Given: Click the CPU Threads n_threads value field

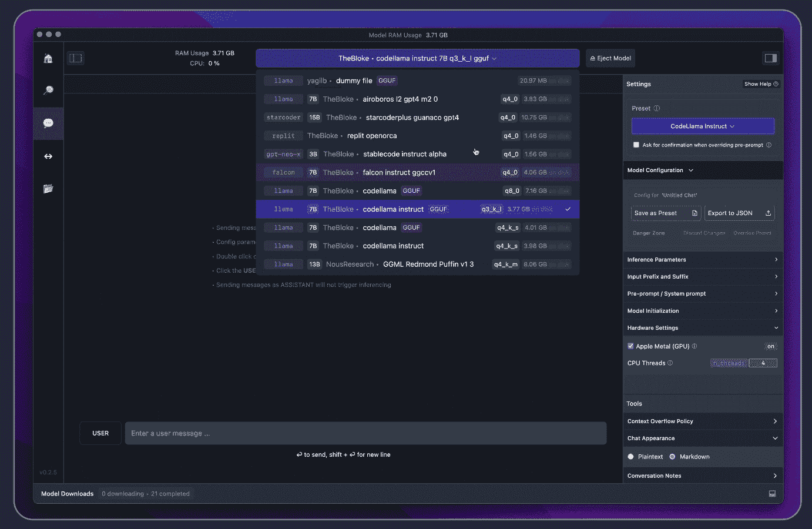Looking at the screenshot, I should click(x=763, y=363).
